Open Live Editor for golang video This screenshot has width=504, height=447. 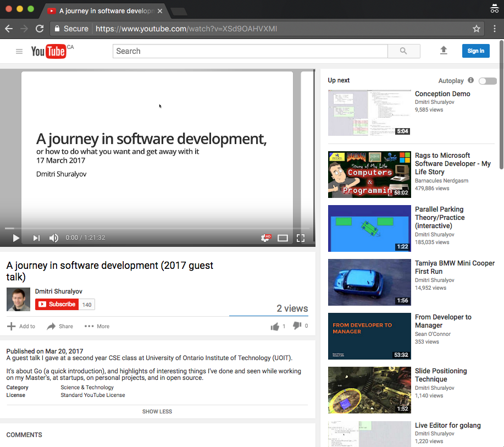pos(448,426)
